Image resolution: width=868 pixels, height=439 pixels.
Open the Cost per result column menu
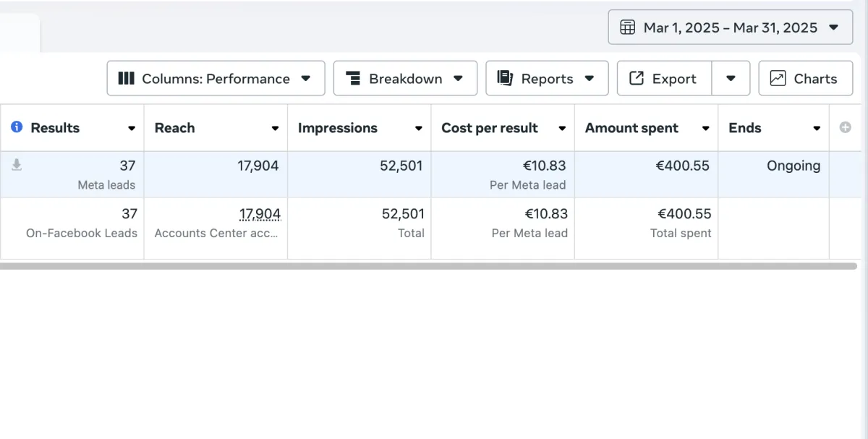(x=561, y=129)
